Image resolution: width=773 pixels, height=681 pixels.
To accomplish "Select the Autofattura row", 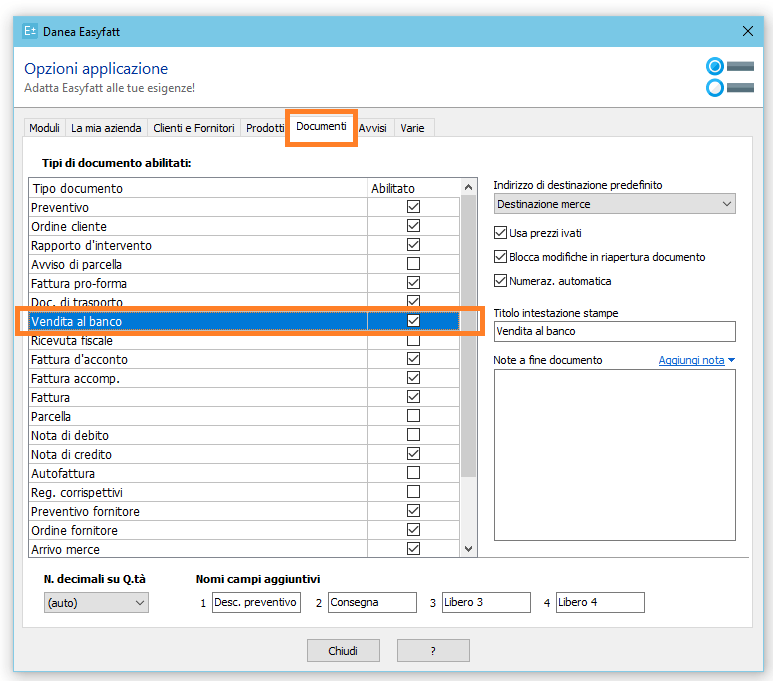I will tap(244, 473).
